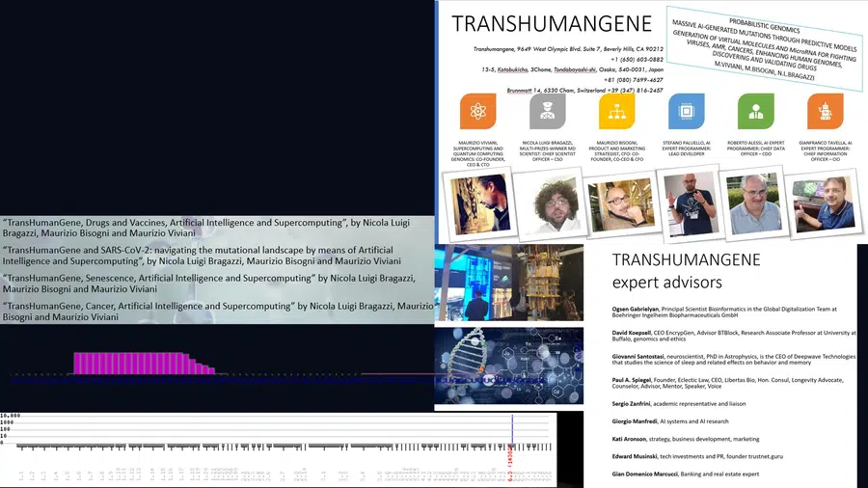
Task: Click the magenta histogram bars
Action: 144,364
